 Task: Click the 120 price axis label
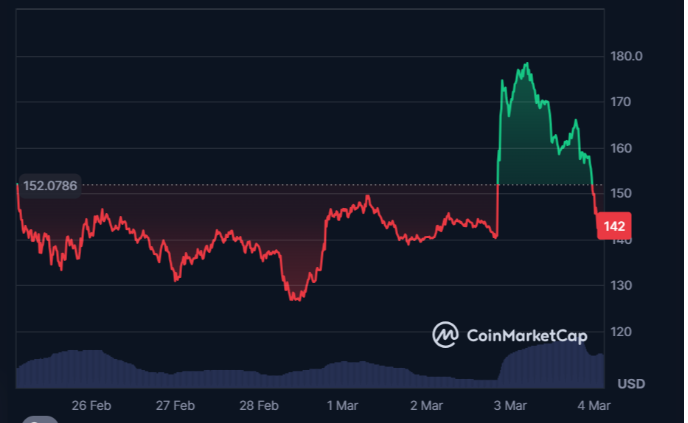click(x=621, y=332)
